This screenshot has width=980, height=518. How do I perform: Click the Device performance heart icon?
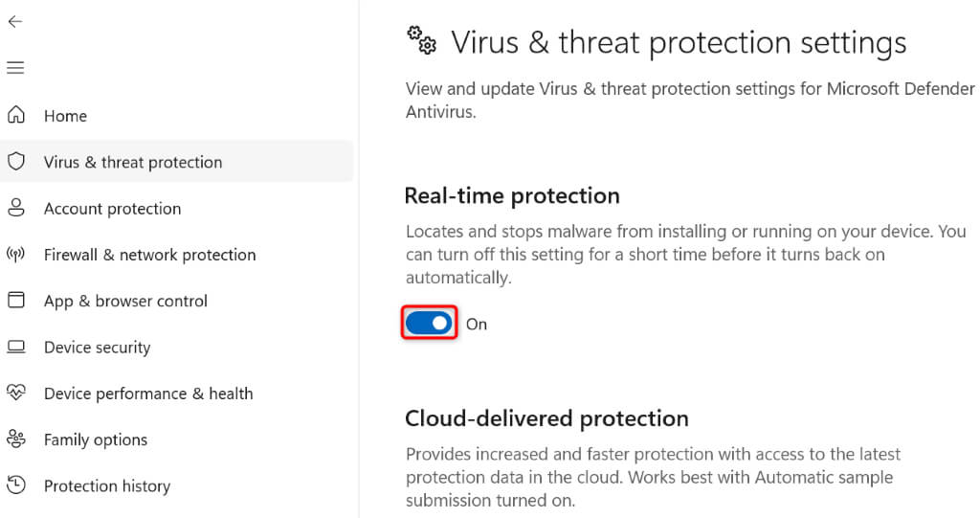click(15, 393)
